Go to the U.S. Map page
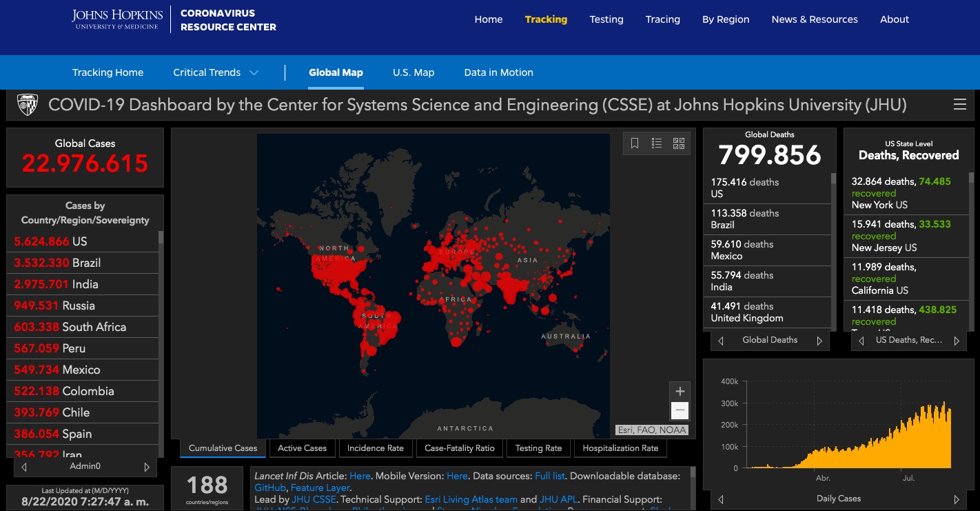980x511 pixels. click(x=414, y=72)
